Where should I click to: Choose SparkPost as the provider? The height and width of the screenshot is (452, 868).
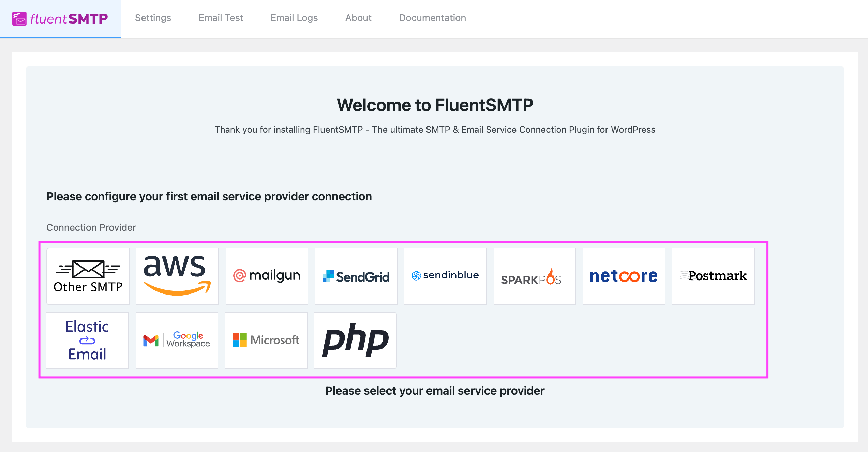[x=534, y=276]
